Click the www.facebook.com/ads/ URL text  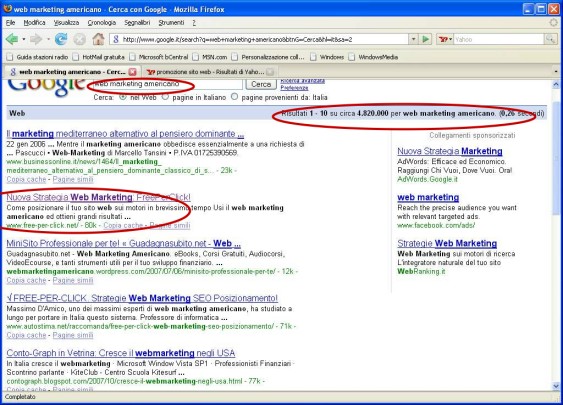click(436, 225)
